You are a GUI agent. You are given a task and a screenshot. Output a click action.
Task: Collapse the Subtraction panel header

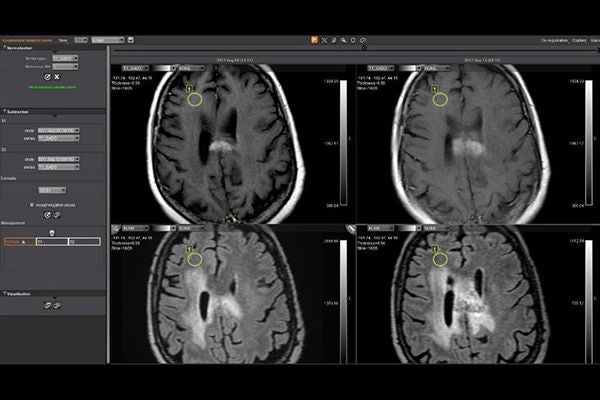53,112
